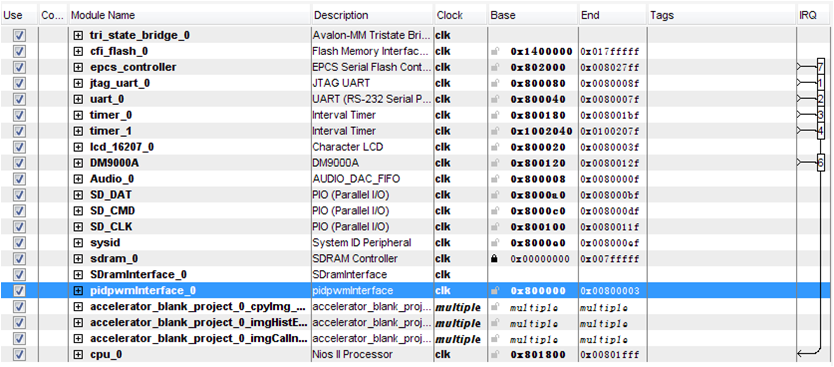The image size is (834, 367).
Task: Expand the timer_1 module
Action: point(78,131)
